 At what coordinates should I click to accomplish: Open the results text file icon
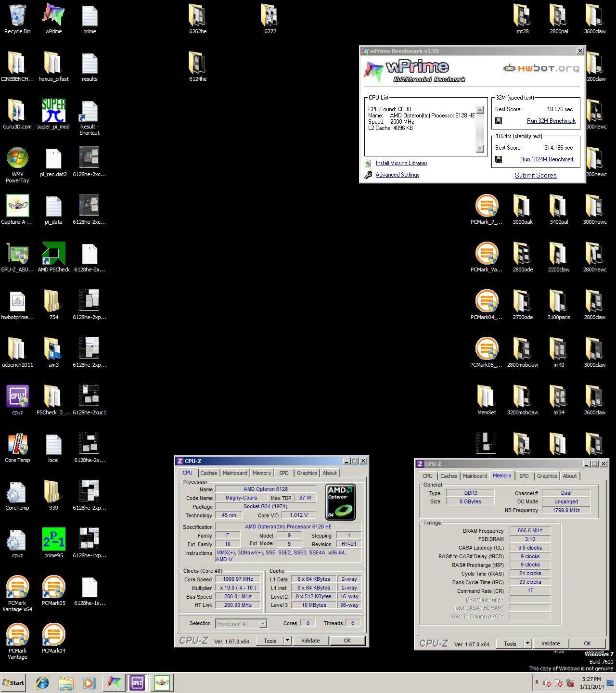click(x=90, y=66)
